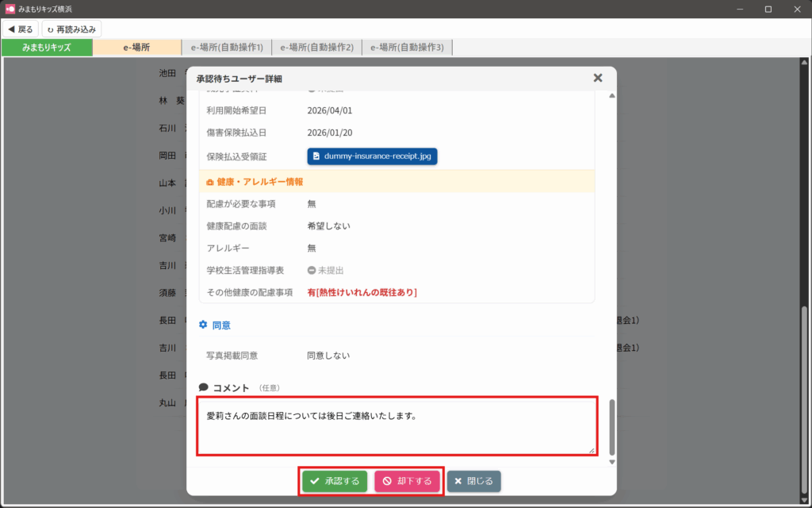This screenshot has width=812, height=508.
Task: Switch to e-場所(自動操作2) tab
Action: pyautogui.click(x=317, y=48)
